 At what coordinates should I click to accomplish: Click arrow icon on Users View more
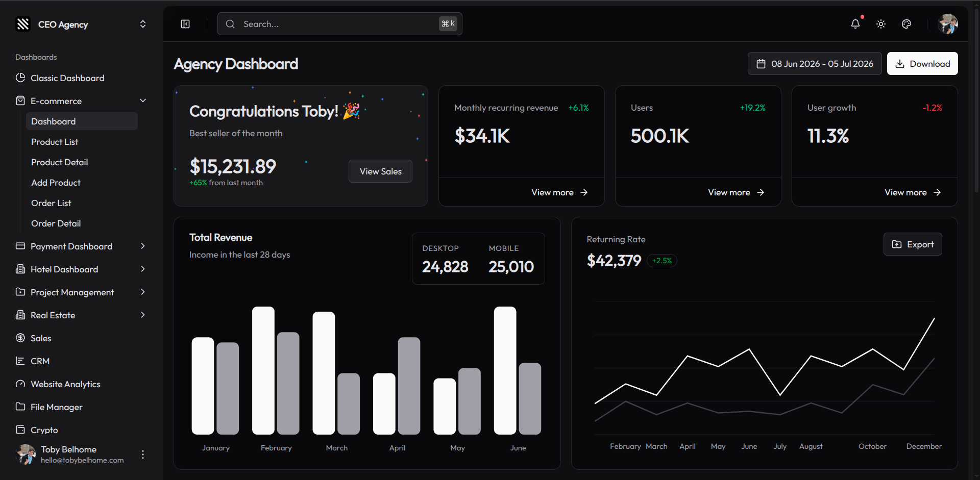[761, 192]
